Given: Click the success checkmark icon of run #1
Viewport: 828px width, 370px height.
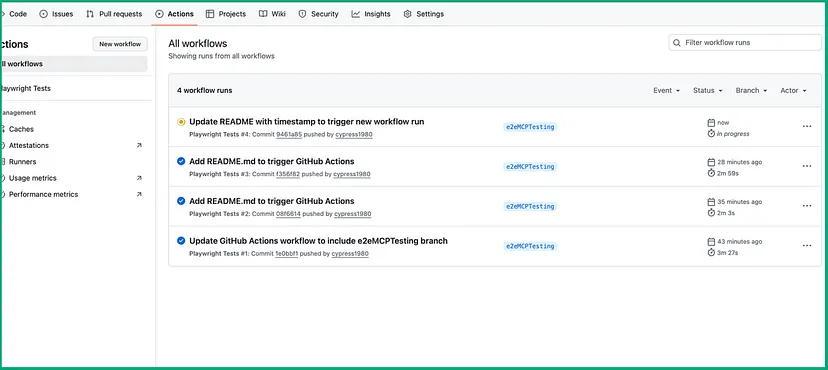Looking at the screenshot, I should (x=181, y=241).
